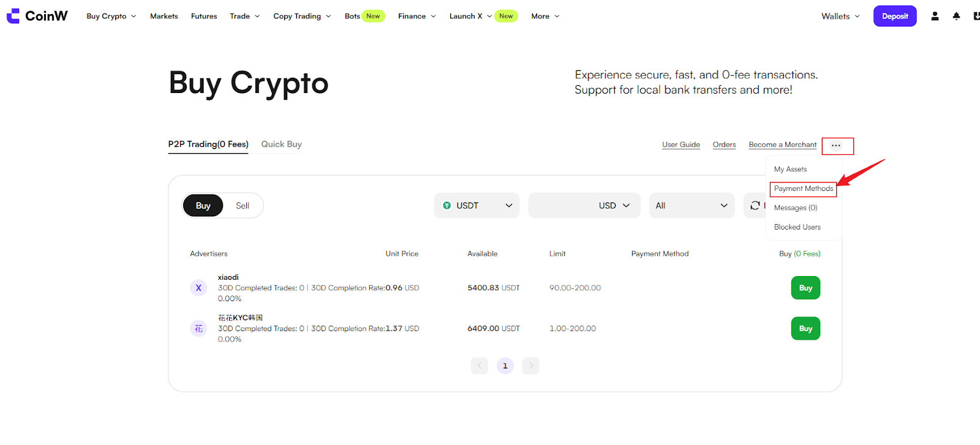Click the 6409.00 USDT available amount
The height and width of the screenshot is (445, 980).
[x=494, y=329]
